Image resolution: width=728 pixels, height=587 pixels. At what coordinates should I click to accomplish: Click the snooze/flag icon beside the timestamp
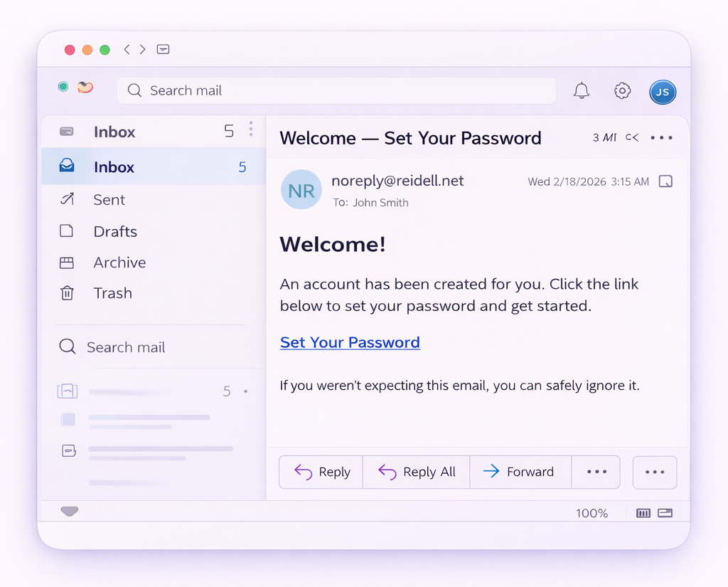[665, 181]
